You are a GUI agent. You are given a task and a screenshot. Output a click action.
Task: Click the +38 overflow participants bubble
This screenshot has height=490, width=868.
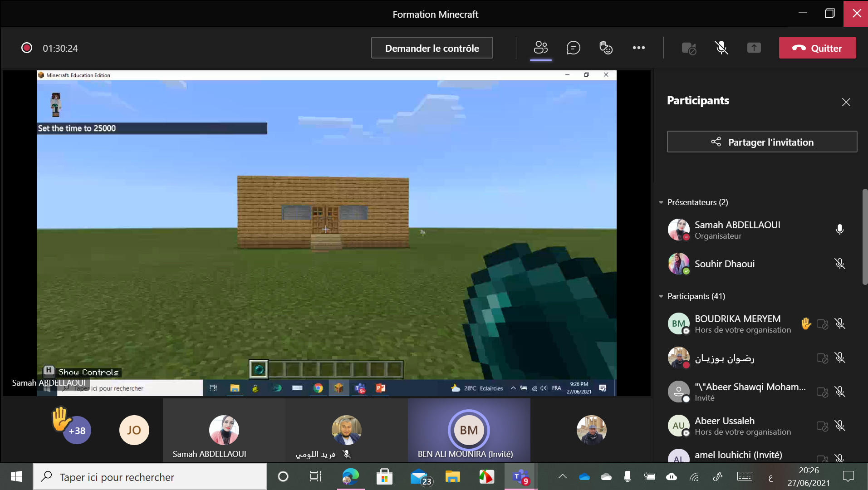(x=77, y=430)
